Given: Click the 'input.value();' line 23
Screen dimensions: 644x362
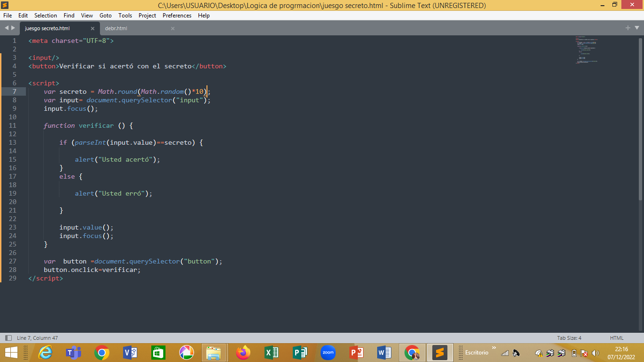Looking at the screenshot, I should click(x=86, y=227).
